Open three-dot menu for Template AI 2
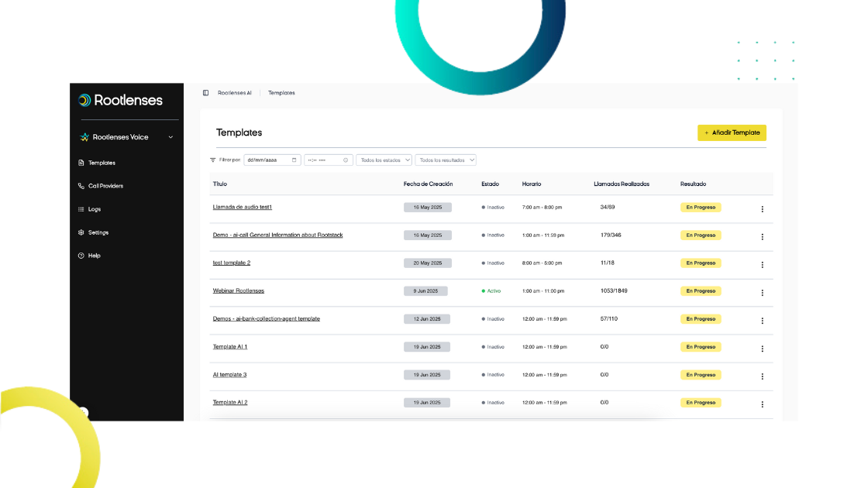The image size is (868, 488). click(x=762, y=404)
